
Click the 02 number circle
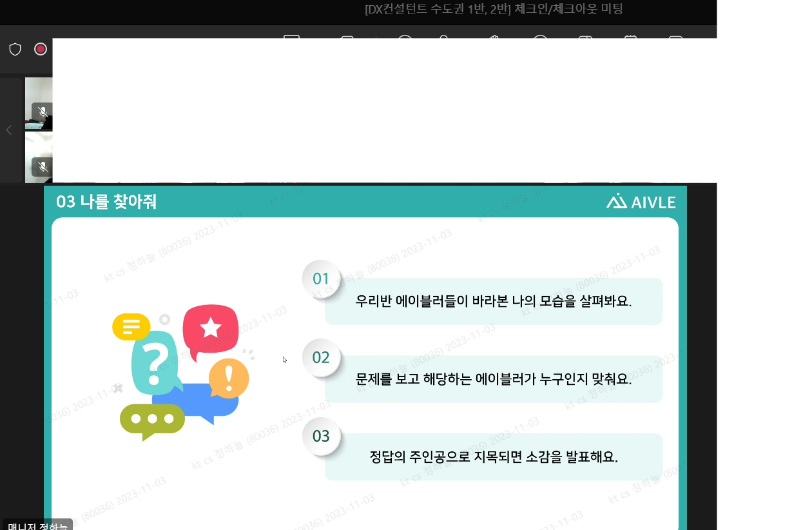321,357
